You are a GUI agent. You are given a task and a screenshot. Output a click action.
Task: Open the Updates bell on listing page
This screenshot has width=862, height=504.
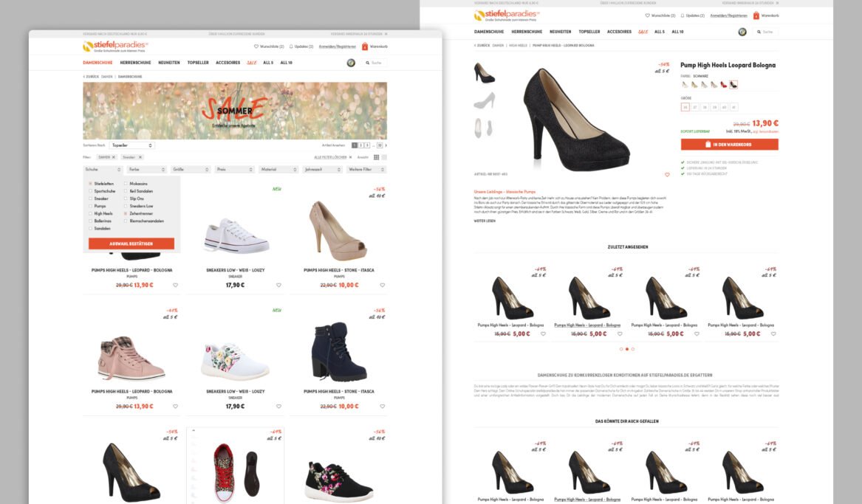pyautogui.click(x=292, y=46)
